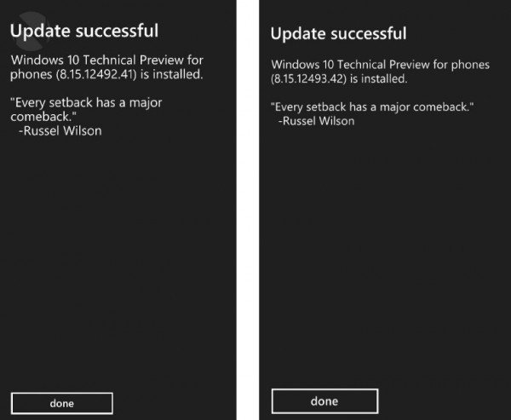Screen dimensions: 511x420
Task: Click the left -Russel Wilson attribution
Action: [x=60, y=131]
